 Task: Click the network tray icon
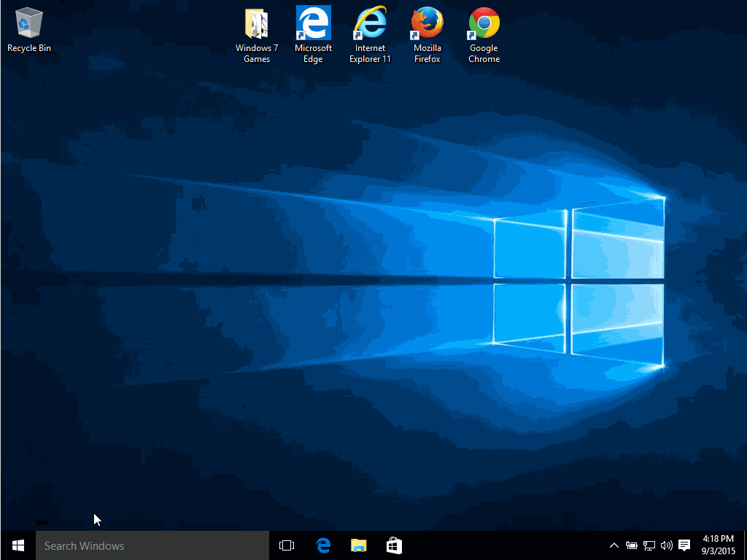pyautogui.click(x=649, y=545)
